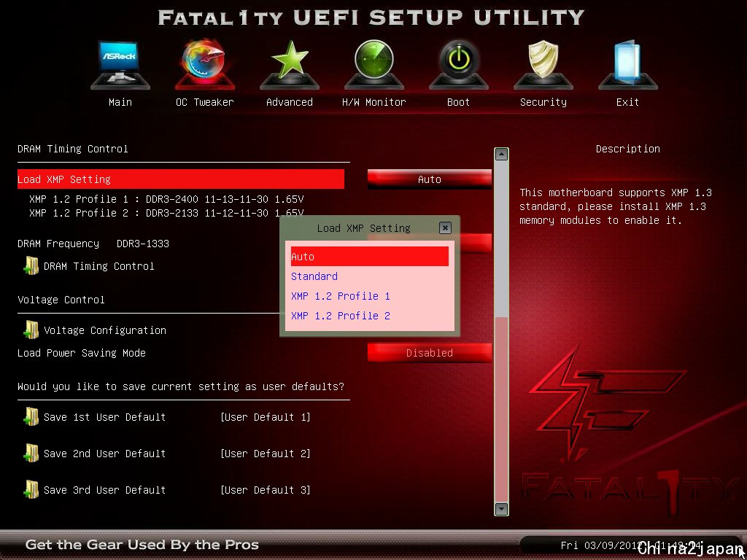Select the Security shield icon

[x=543, y=64]
